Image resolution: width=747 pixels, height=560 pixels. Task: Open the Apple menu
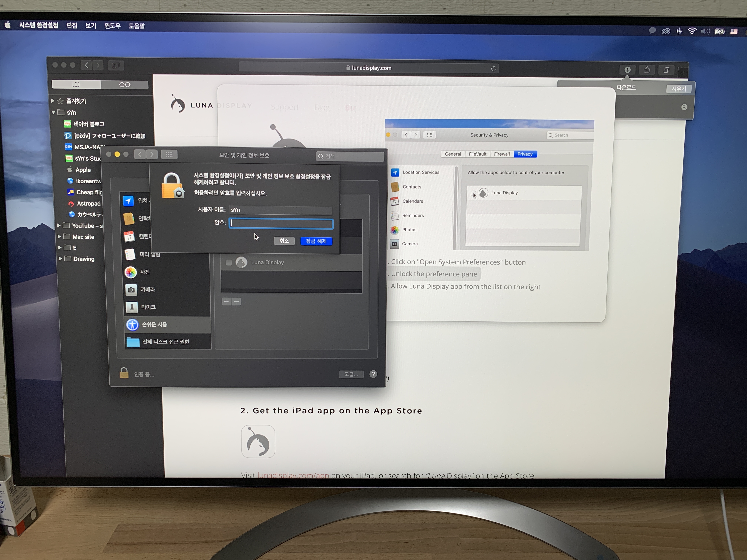[x=8, y=25]
